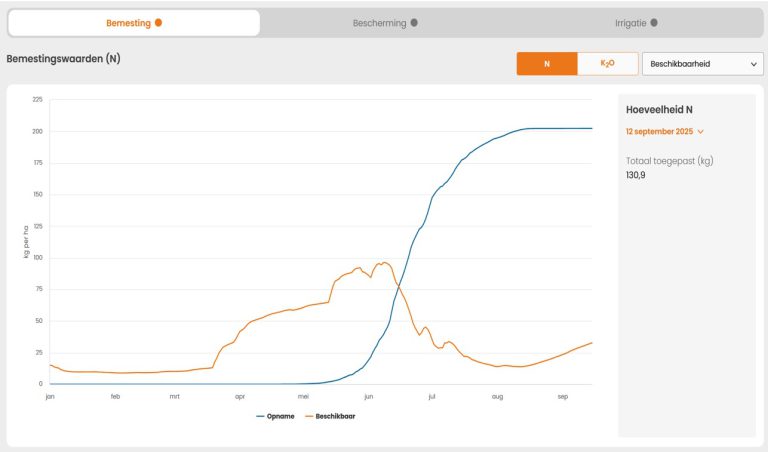The height and width of the screenshot is (452, 768).
Task: Switch to the K₂O nutrient toggle
Action: (607, 64)
